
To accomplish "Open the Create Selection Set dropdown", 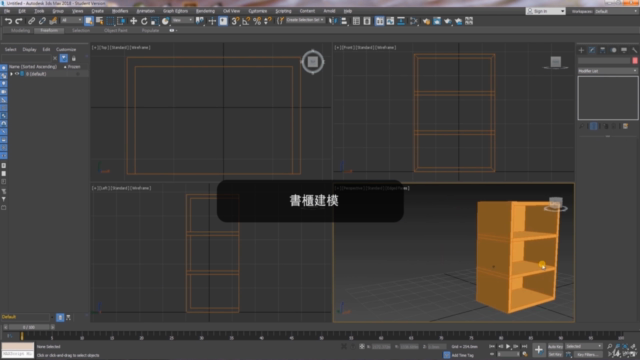I will pyautogui.click(x=305, y=20).
